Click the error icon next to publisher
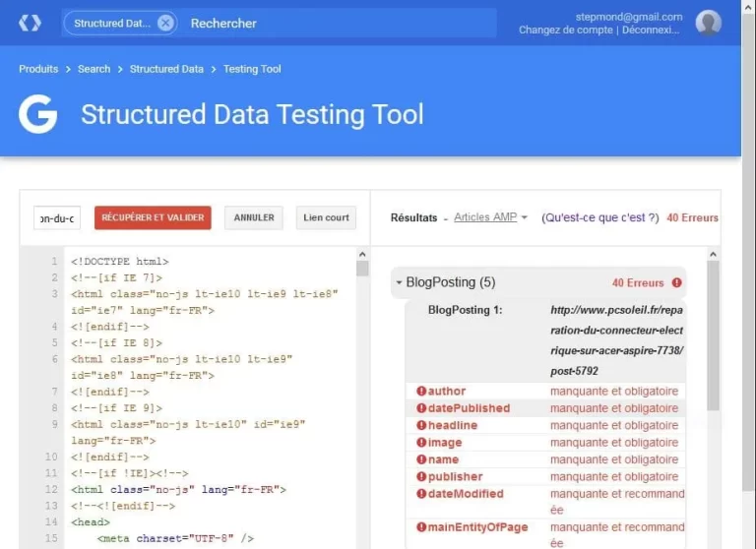The image size is (756, 549). tap(421, 477)
